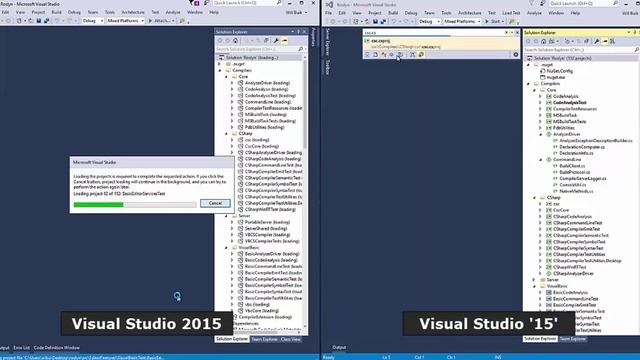The height and width of the screenshot is (360, 640).
Task: Select csc.csproj search result
Action: click(441, 44)
